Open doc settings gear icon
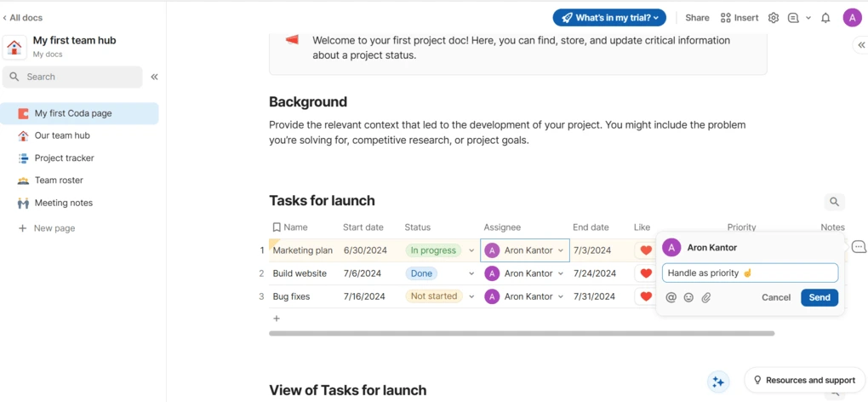 [774, 18]
